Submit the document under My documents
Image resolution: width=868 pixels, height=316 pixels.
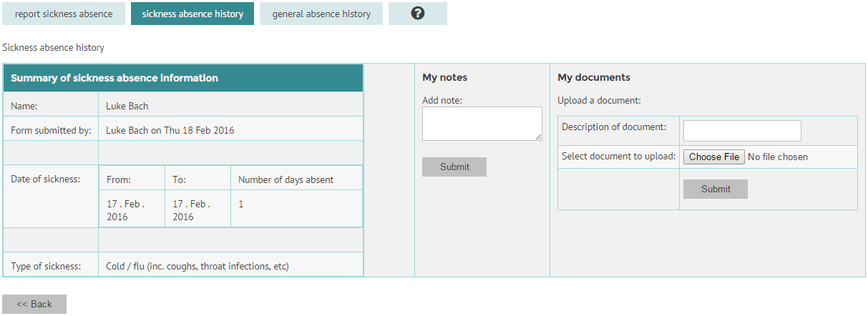[x=716, y=189]
